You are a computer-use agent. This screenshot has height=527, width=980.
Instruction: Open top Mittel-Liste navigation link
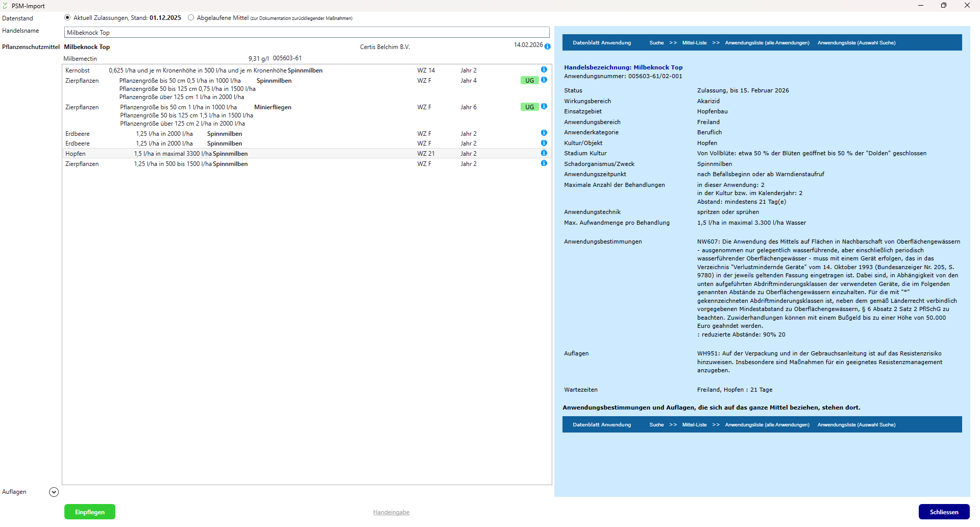point(694,43)
